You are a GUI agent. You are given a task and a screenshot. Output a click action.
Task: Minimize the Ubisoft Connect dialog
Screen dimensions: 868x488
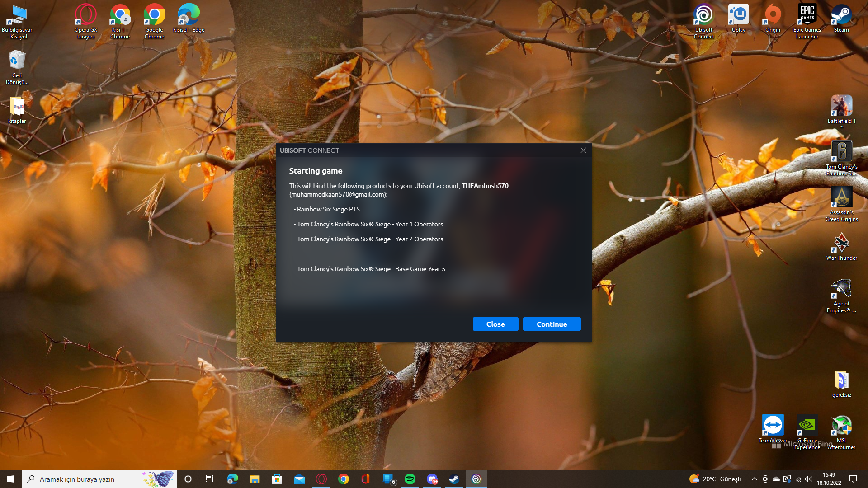coord(565,150)
